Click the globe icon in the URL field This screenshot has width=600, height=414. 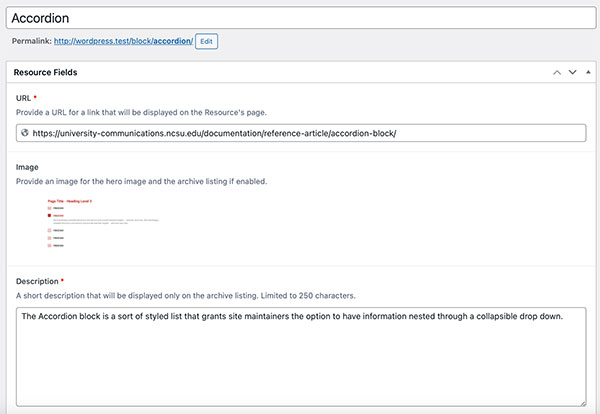point(25,133)
